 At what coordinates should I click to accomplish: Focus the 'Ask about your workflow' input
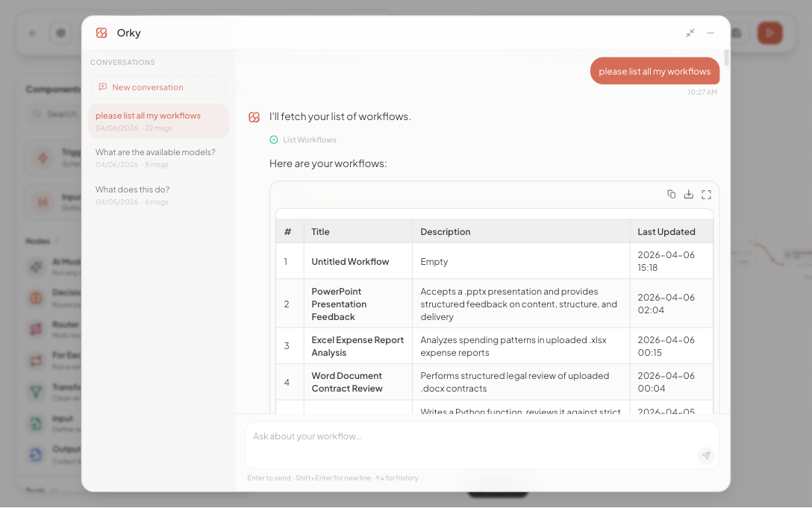tap(470, 436)
